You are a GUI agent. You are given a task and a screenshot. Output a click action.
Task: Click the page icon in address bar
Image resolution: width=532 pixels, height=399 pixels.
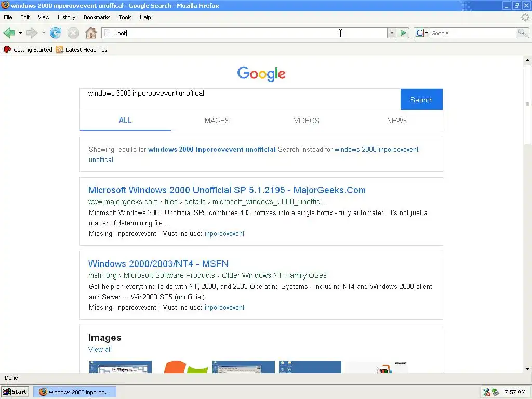[x=107, y=33]
